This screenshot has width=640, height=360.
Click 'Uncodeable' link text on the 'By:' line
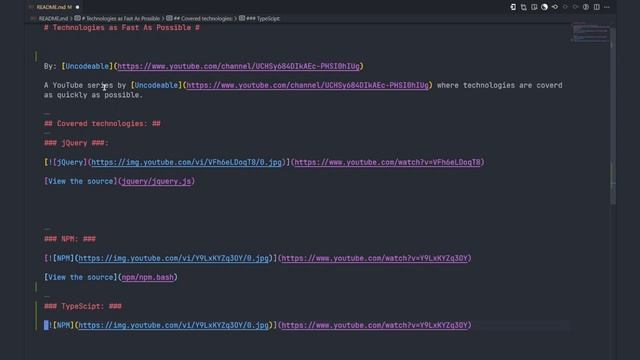(x=87, y=66)
